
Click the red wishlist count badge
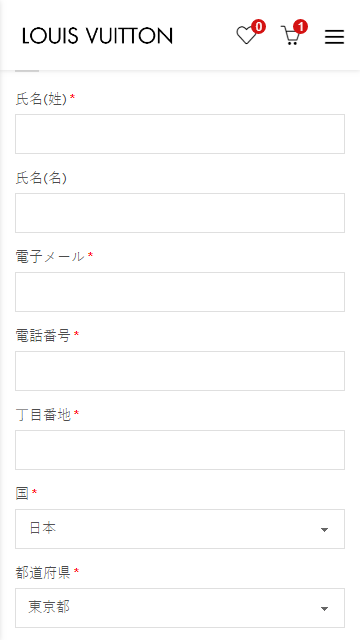click(258, 27)
